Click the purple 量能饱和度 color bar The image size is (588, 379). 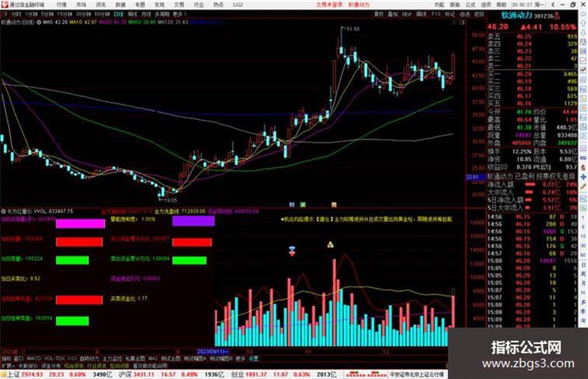[194, 221]
